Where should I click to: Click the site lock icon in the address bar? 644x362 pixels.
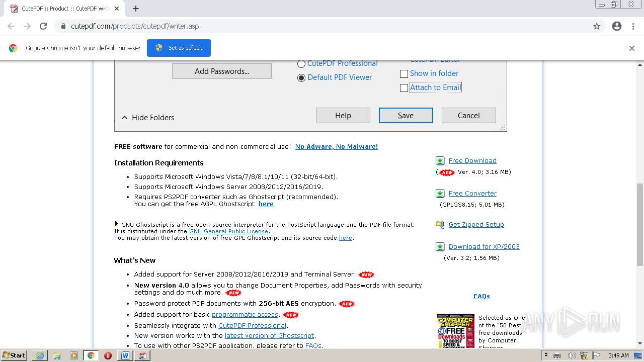click(63, 26)
